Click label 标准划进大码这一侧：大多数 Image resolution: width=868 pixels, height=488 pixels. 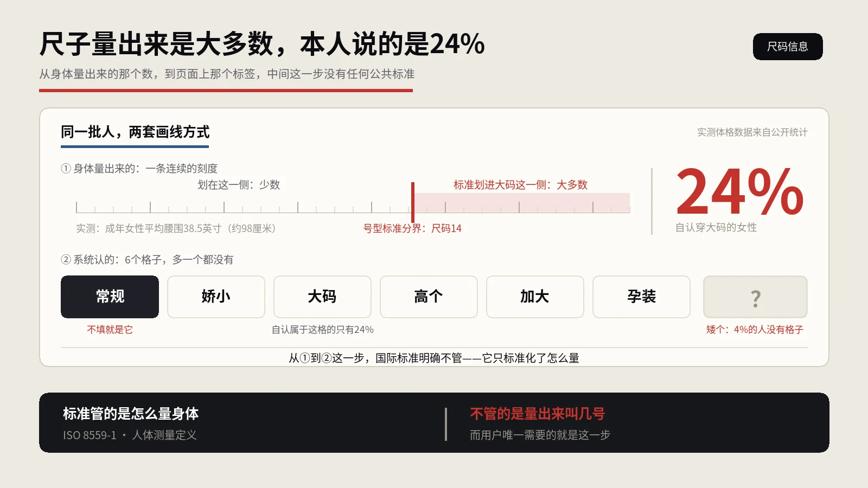coord(521,185)
